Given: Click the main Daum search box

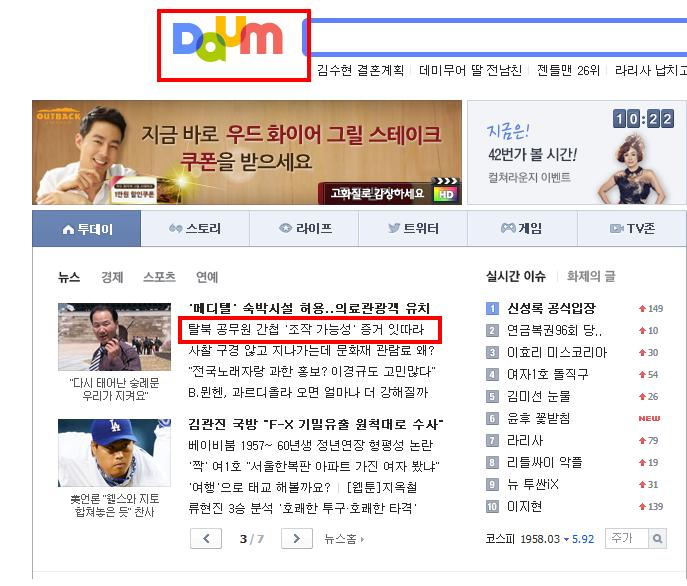Looking at the screenshot, I should pyautogui.click(x=495, y=38).
